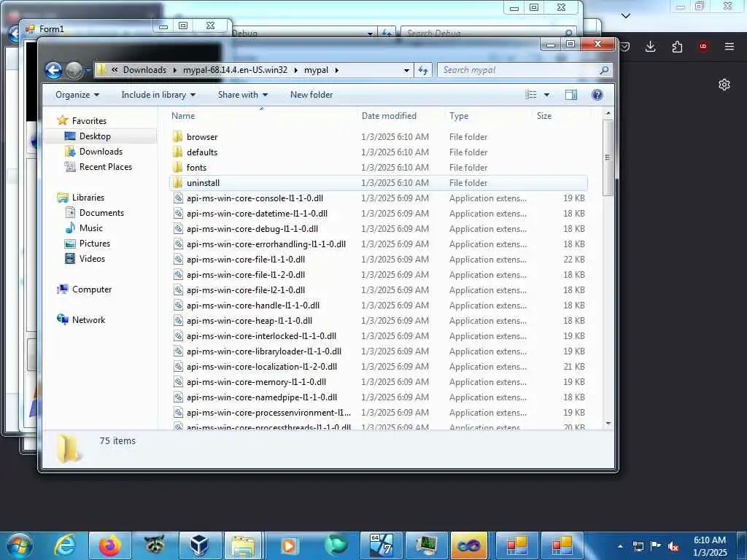Select api-ms-win-core-file-l1-2-0.dll file name
The image size is (747, 560).
coord(246,275)
